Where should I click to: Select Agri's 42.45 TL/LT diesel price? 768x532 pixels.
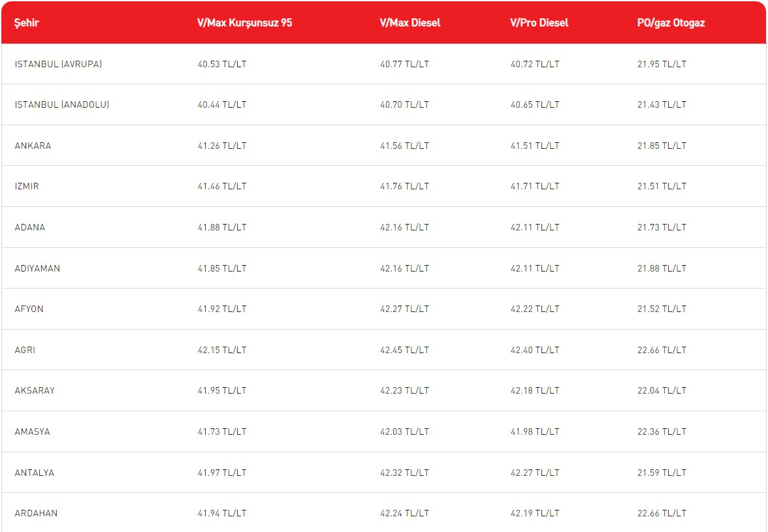click(x=405, y=351)
